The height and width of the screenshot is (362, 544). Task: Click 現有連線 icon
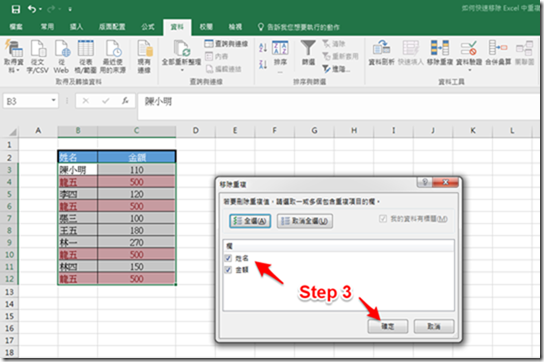coord(144,56)
